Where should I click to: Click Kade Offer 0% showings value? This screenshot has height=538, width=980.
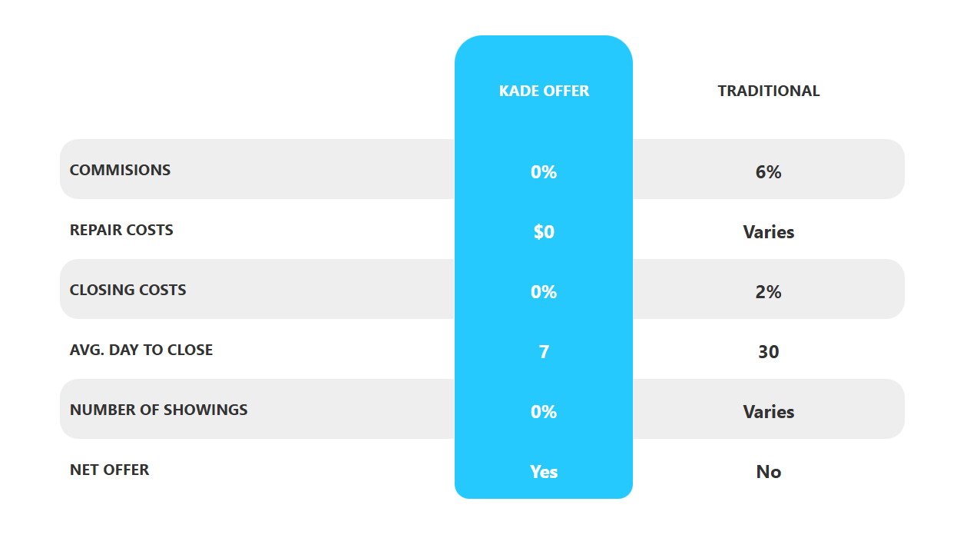click(x=544, y=412)
